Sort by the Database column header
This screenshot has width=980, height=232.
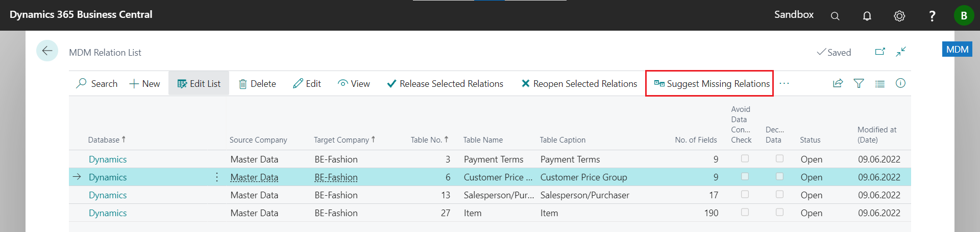click(x=107, y=140)
